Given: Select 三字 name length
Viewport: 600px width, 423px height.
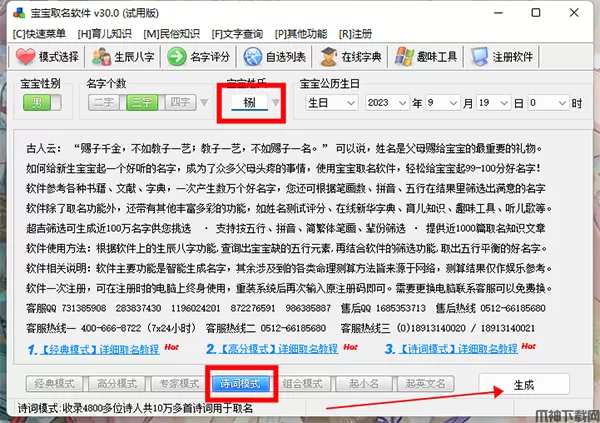Looking at the screenshot, I should click(142, 103).
